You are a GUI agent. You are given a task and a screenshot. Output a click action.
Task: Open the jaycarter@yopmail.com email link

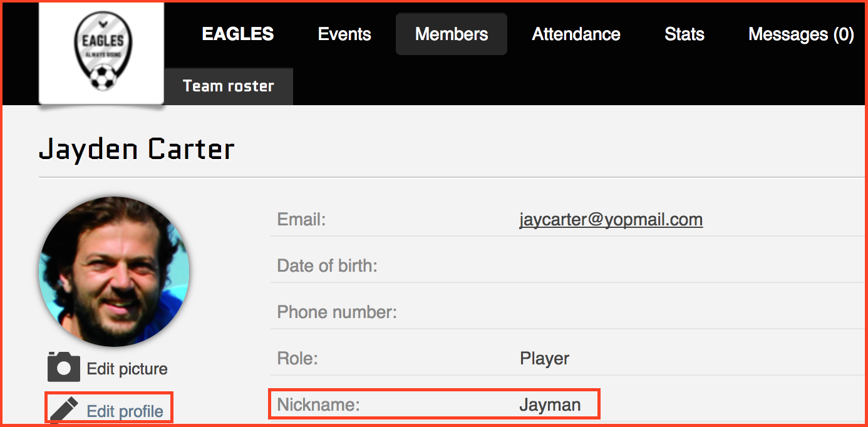(x=611, y=220)
